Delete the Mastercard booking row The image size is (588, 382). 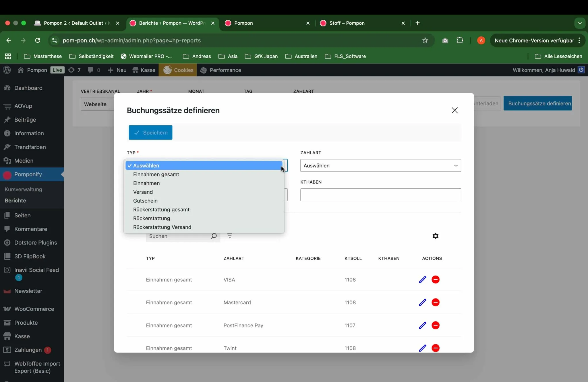click(435, 302)
